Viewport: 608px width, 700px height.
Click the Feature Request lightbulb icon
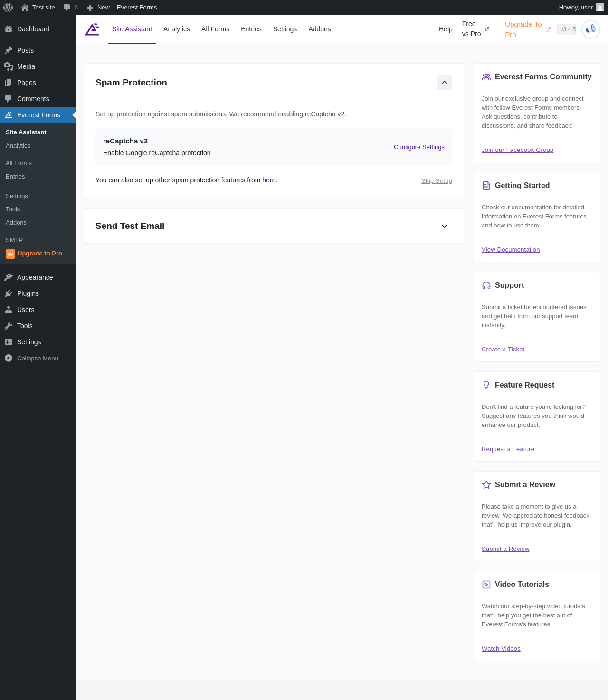486,385
